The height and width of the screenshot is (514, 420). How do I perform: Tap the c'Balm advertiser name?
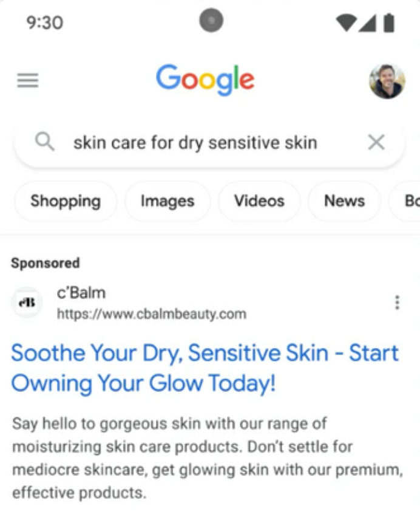point(81,293)
